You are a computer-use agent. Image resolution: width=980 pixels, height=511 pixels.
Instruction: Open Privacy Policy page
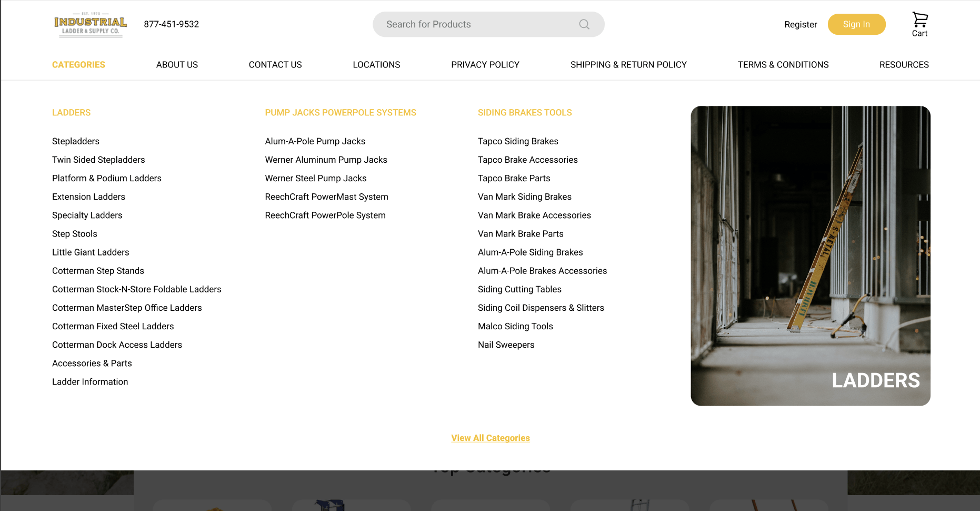[x=485, y=65]
